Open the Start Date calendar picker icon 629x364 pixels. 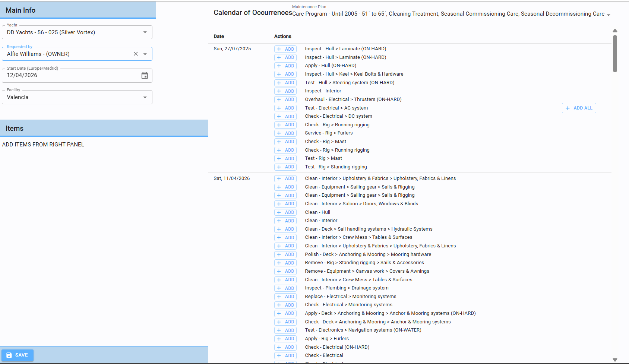pos(145,76)
